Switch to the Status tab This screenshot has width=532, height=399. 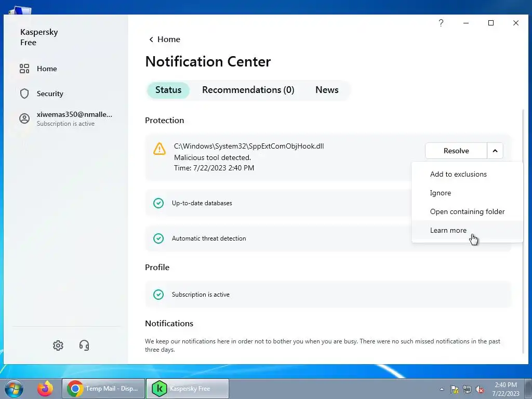pyautogui.click(x=168, y=90)
